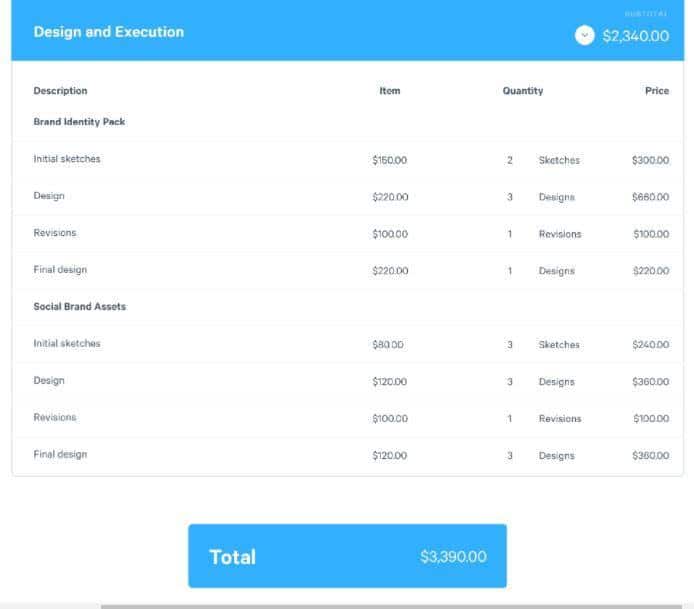Image resolution: width=694 pixels, height=609 pixels.
Task: Click $360.00 price in Social Brand Final design row
Action: pyautogui.click(x=650, y=455)
